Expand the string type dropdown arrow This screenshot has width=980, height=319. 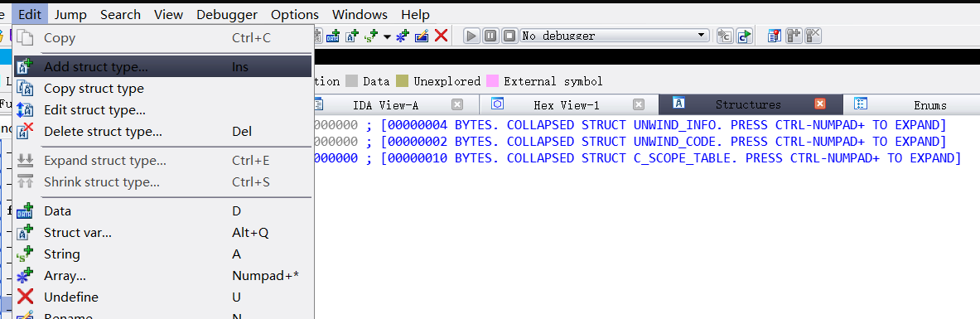387,36
